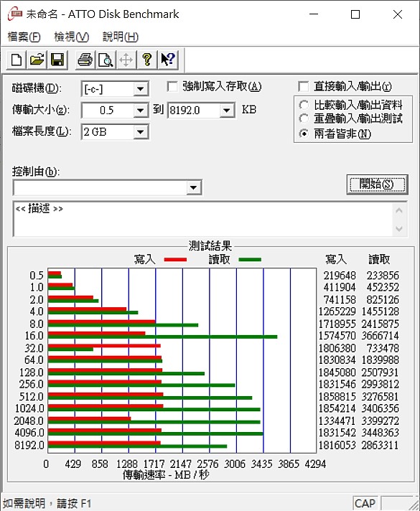Click inside the 描述 description text box
This screenshot has width=420, height=511.
coord(202,219)
